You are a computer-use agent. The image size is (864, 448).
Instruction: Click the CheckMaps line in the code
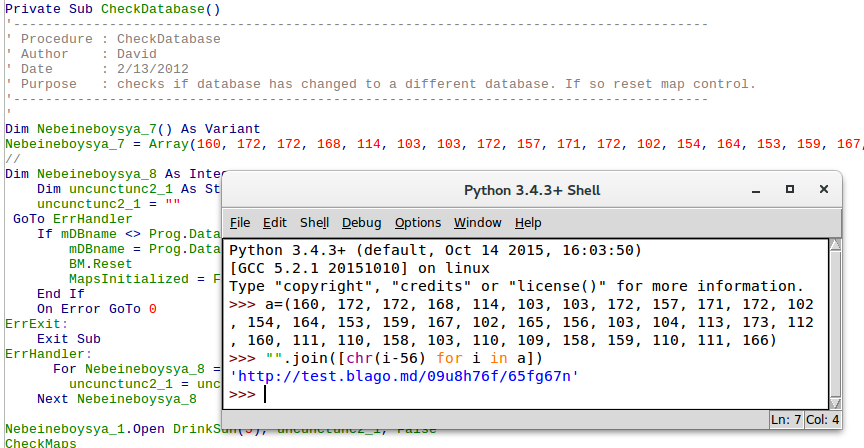[x=40, y=443]
